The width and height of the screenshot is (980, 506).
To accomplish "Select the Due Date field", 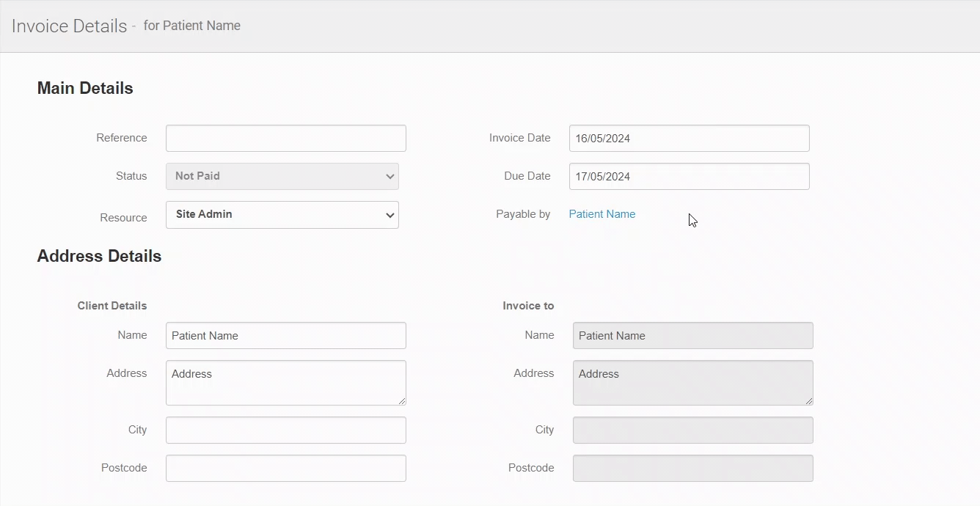I will (x=689, y=176).
